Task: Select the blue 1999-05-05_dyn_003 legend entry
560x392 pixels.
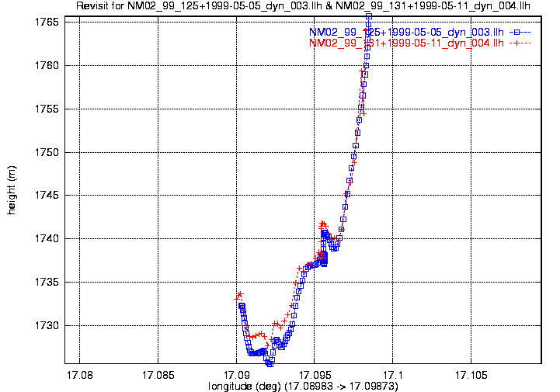Action: (x=406, y=33)
